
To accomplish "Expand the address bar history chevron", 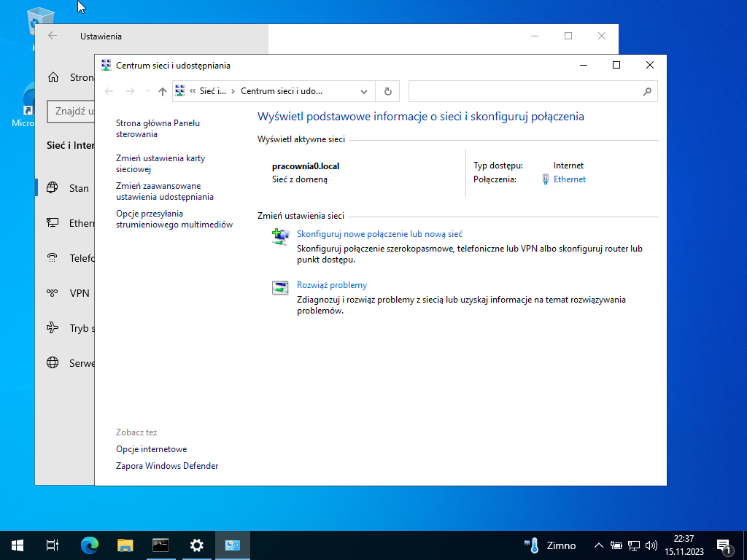I will (x=364, y=91).
